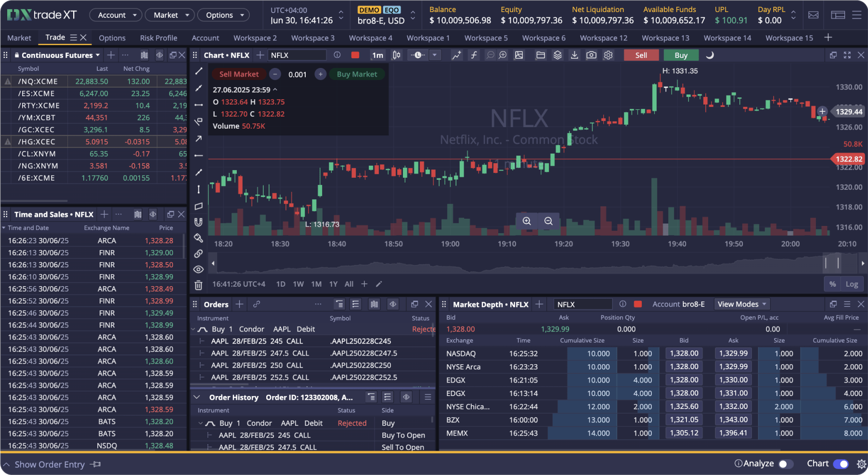Open chart settings via the gear icon
868x475 pixels.
[x=608, y=55]
